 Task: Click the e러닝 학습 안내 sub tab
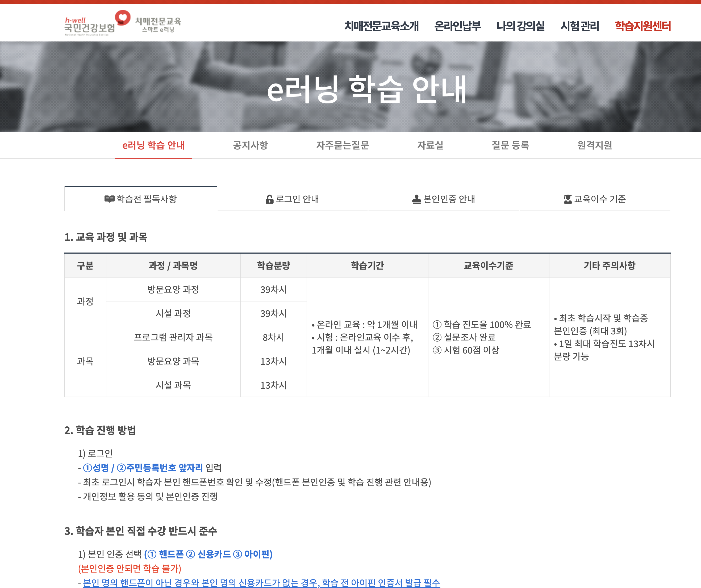click(x=153, y=145)
